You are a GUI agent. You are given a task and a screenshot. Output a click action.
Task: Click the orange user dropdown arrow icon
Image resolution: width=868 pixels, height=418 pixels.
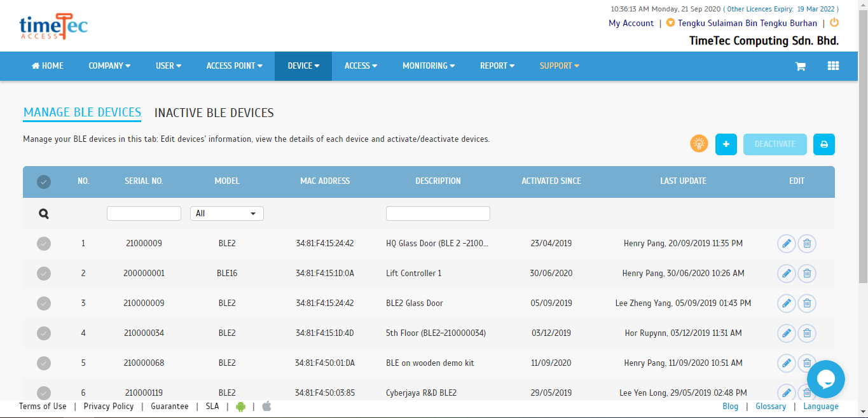(670, 23)
